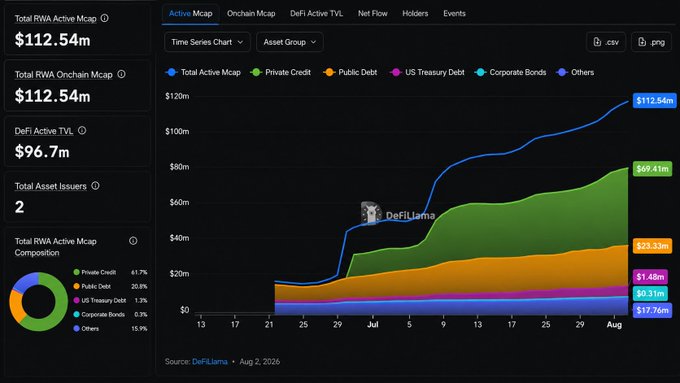Download chart data as .csv
680x383 pixels.
(x=606, y=42)
